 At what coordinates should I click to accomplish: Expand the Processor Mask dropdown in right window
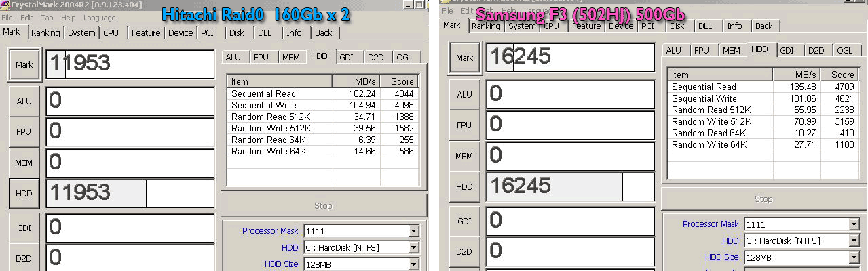coord(854,224)
